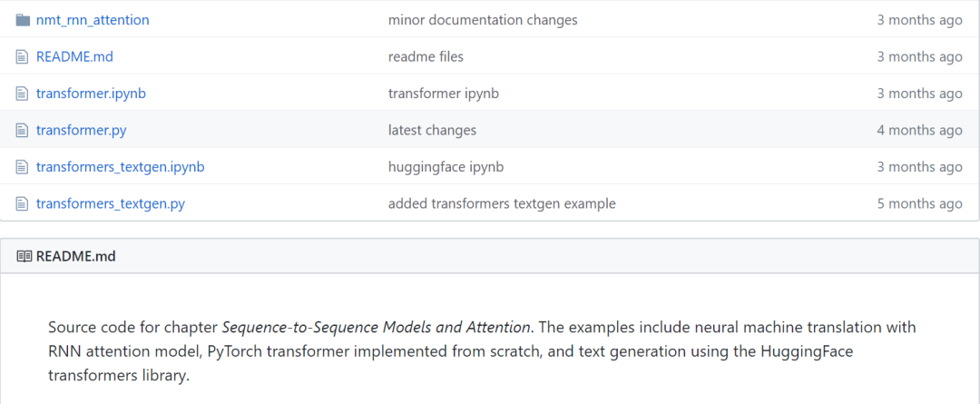Screen dimensions: 980x404
Task: Click the nmt_rnn_attention folder icon
Action: (x=23, y=20)
